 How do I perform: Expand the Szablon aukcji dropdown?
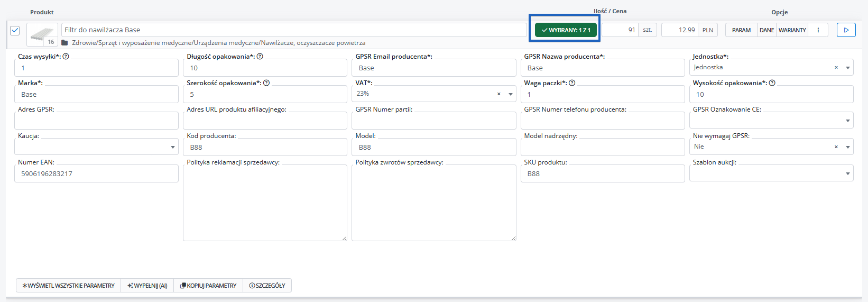pos(848,173)
